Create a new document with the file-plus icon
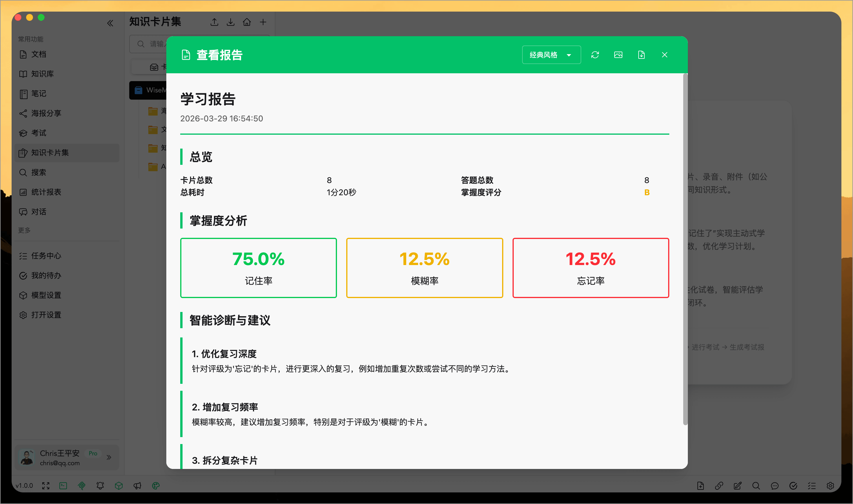Viewport: 853px width, 504px height. (701, 486)
